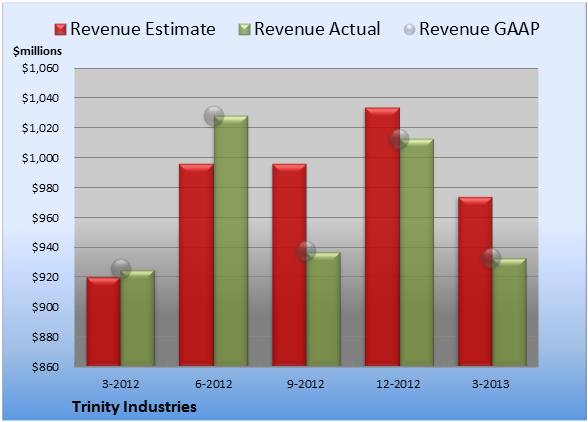Select the green actual bar for 12-2012
Screen dimensions: 588x422
click(x=417, y=252)
